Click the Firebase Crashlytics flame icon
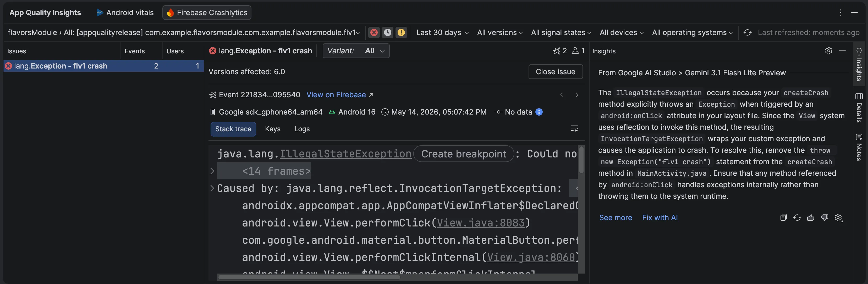The image size is (868, 284). tap(170, 13)
